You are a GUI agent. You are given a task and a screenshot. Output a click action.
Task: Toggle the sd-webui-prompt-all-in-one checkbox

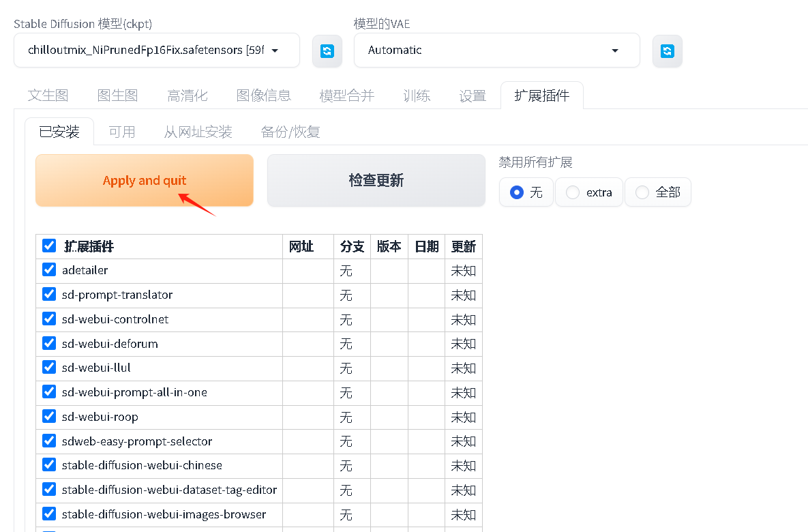pyautogui.click(x=49, y=391)
